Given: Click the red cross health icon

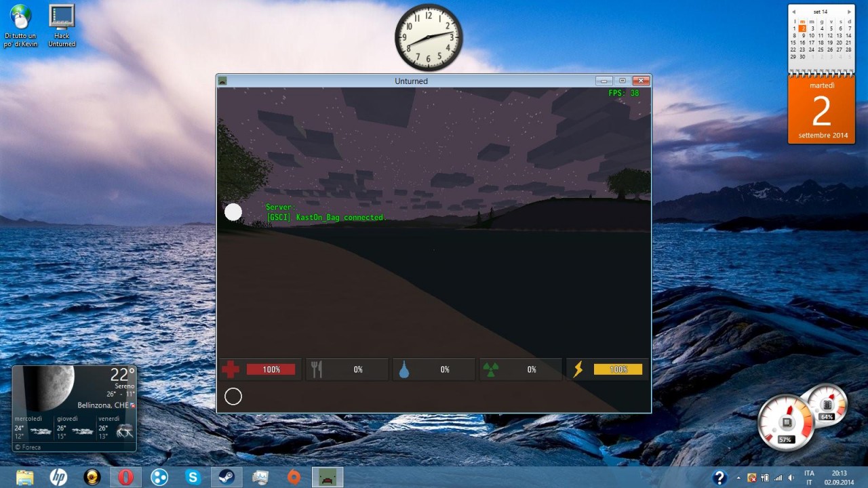Looking at the screenshot, I should tap(231, 369).
